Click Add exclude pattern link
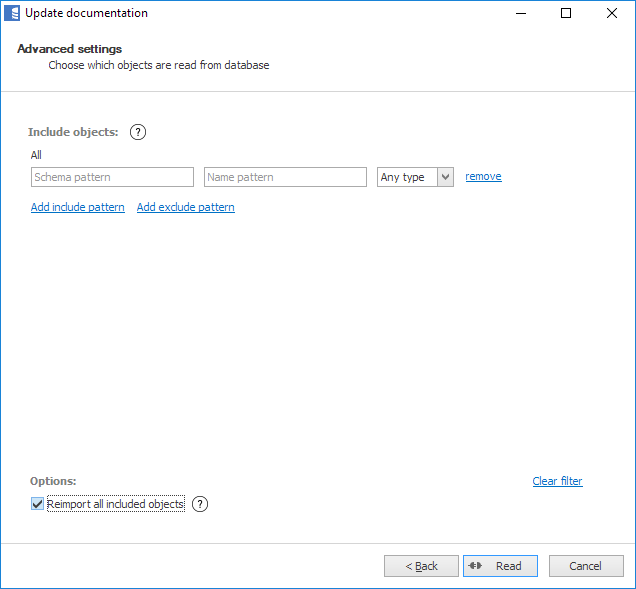Image resolution: width=636 pixels, height=589 pixels. tap(185, 207)
